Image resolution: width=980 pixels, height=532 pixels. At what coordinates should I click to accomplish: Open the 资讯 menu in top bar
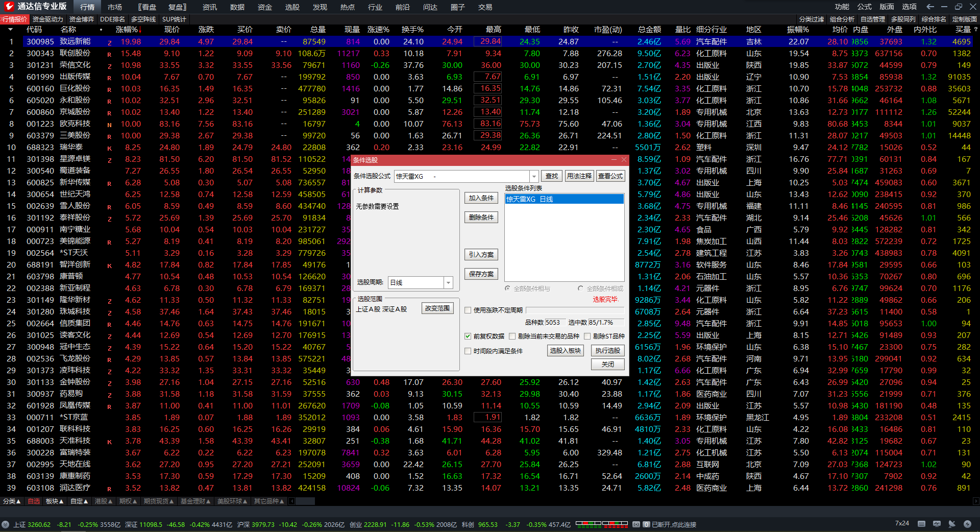[x=209, y=7]
